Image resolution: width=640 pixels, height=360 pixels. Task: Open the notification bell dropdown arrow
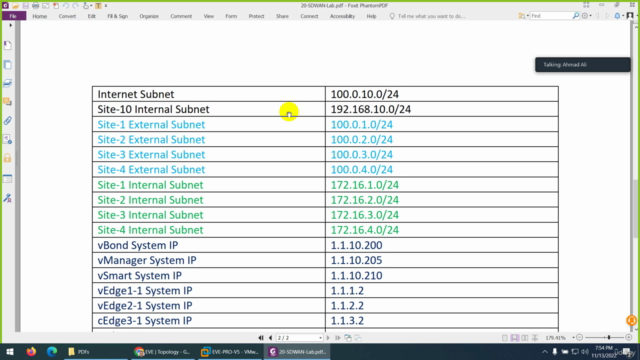click(623, 16)
